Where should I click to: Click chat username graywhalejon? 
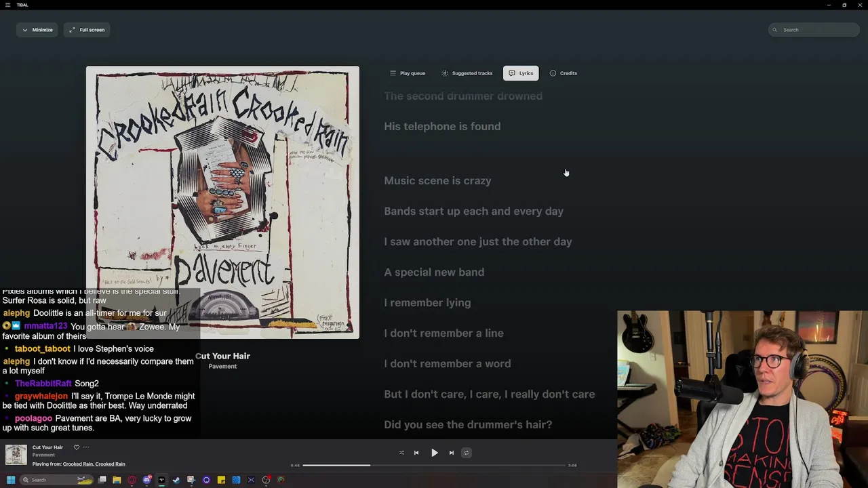[41, 396]
